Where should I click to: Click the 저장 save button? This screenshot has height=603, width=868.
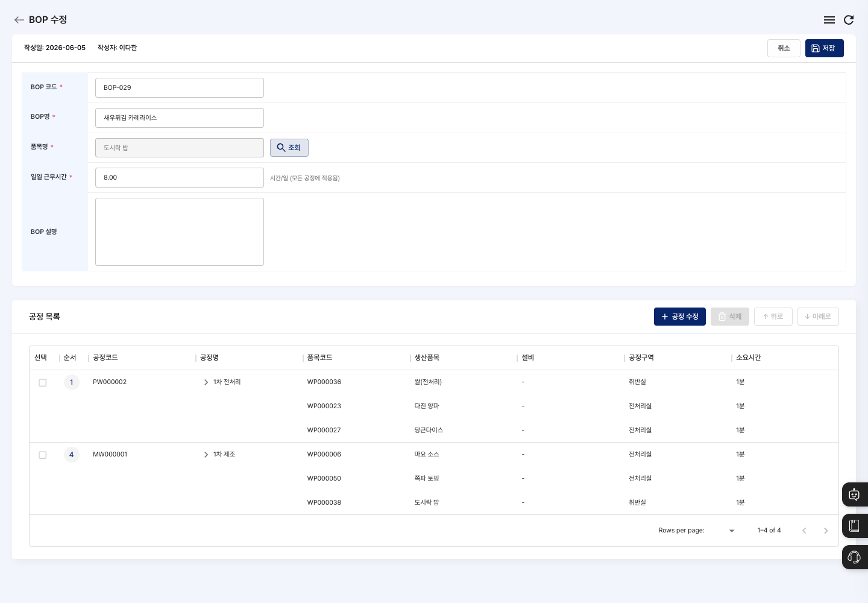pos(824,48)
